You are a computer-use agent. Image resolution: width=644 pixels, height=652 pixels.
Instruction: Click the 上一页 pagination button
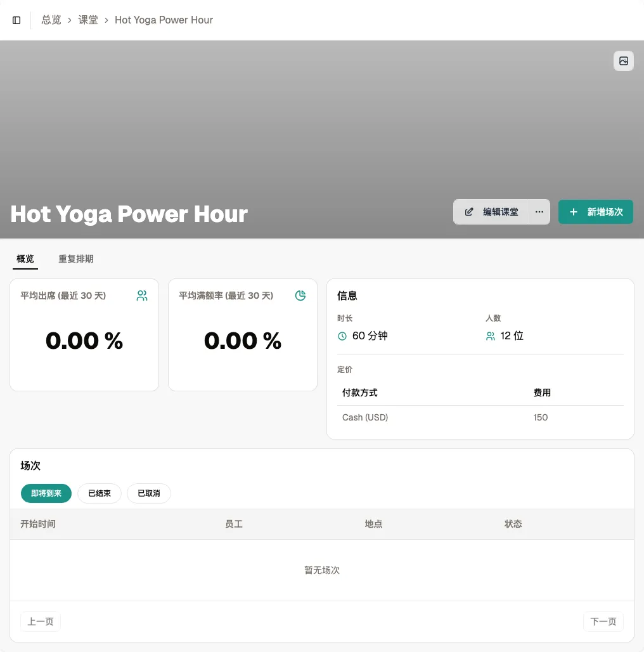[41, 622]
